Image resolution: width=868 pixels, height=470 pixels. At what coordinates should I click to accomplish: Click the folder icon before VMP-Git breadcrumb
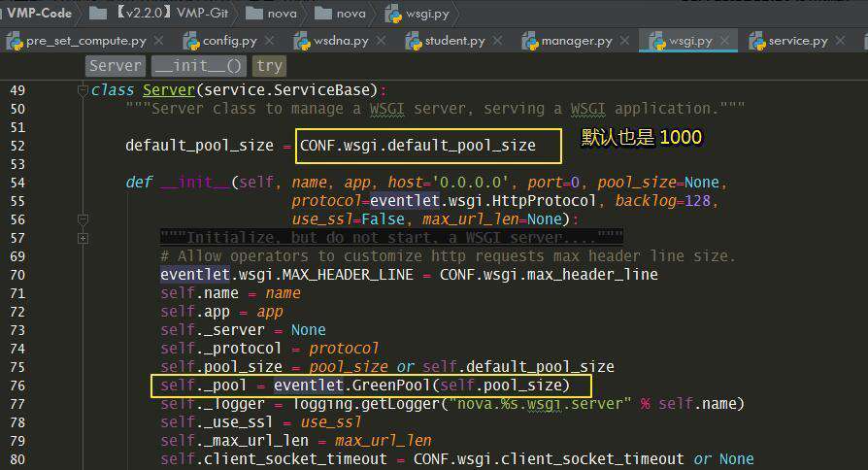coord(98,13)
